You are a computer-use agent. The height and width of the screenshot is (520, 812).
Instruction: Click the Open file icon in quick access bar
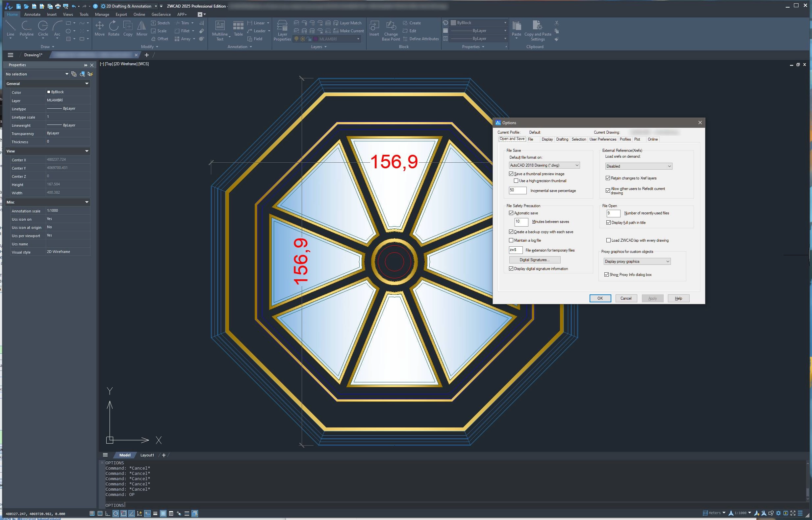(x=26, y=6)
